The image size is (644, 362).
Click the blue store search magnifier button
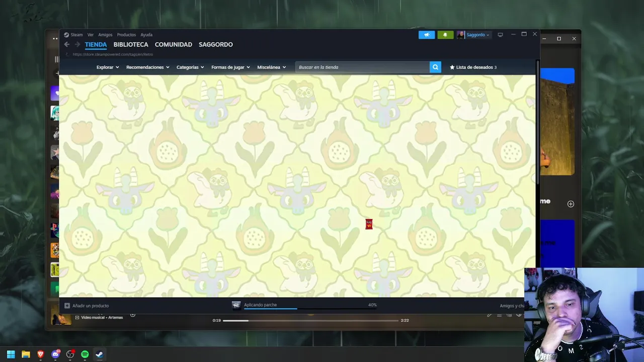(435, 67)
